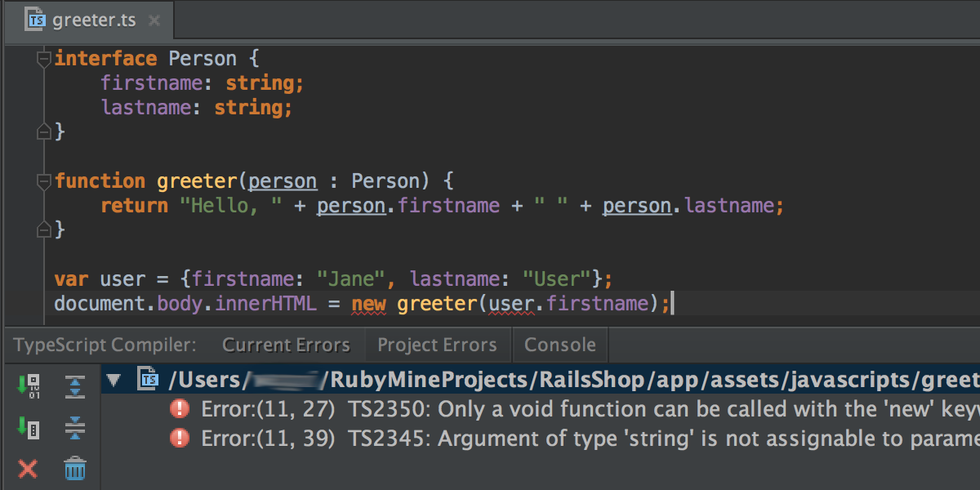The width and height of the screenshot is (980, 490).
Task: Click the 'TypeScript Compiler:' panel label
Action: point(105,345)
